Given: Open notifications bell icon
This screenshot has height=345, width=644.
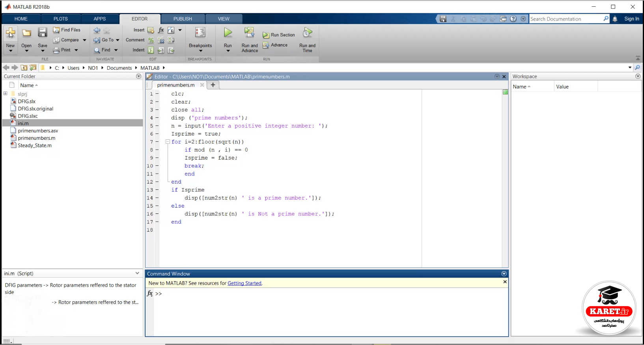Looking at the screenshot, I should tap(615, 19).
